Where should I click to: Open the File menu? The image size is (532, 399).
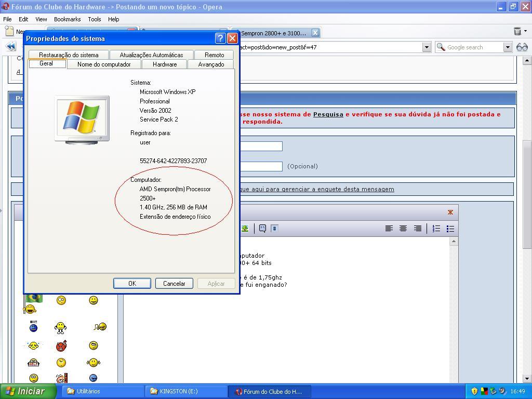click(x=7, y=19)
